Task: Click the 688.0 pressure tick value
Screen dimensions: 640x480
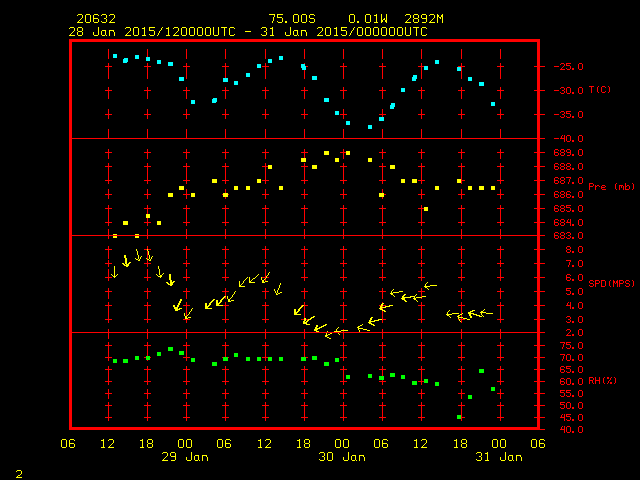Action: (x=568, y=167)
